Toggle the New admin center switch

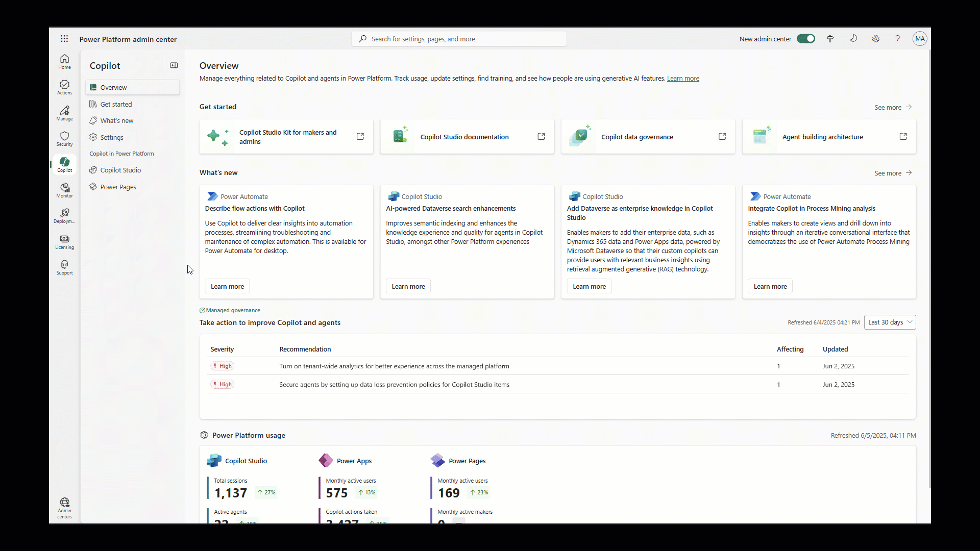tap(806, 39)
